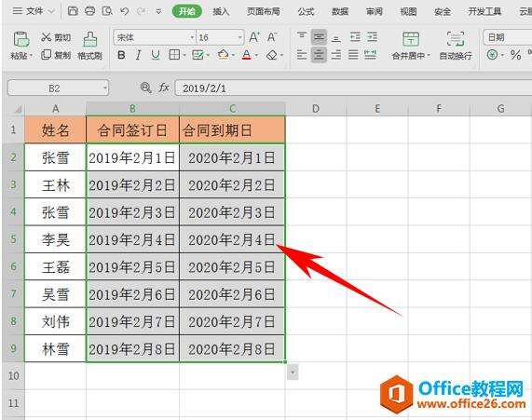Viewport: 532px width, 420px height.
Task: Align text right
Action: click(x=336, y=55)
